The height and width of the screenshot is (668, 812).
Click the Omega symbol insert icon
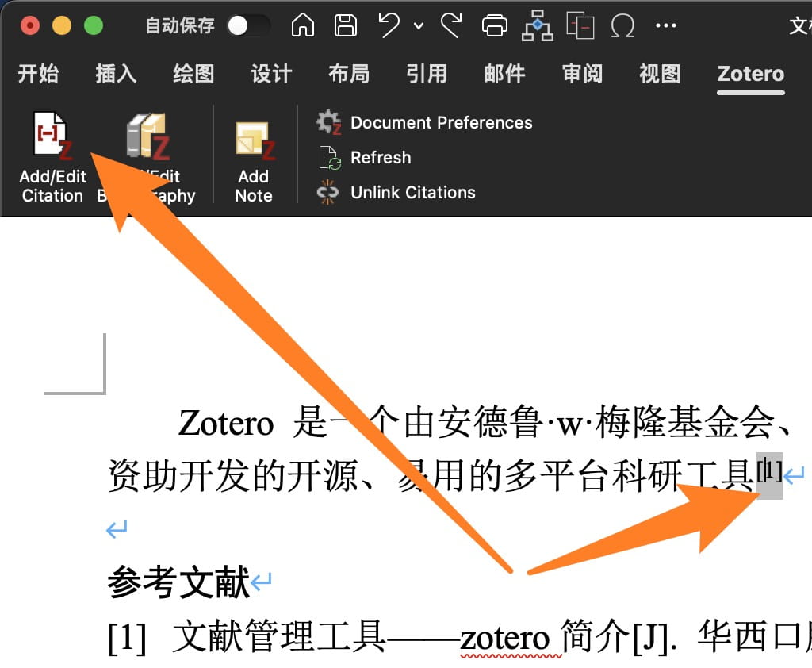tap(622, 26)
